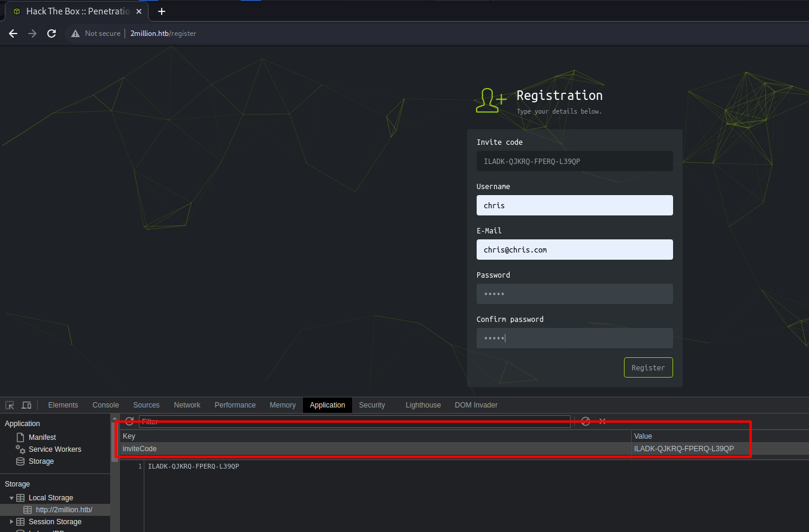This screenshot has width=809, height=532.
Task: Open a new browser tab with plus
Action: pos(161,11)
